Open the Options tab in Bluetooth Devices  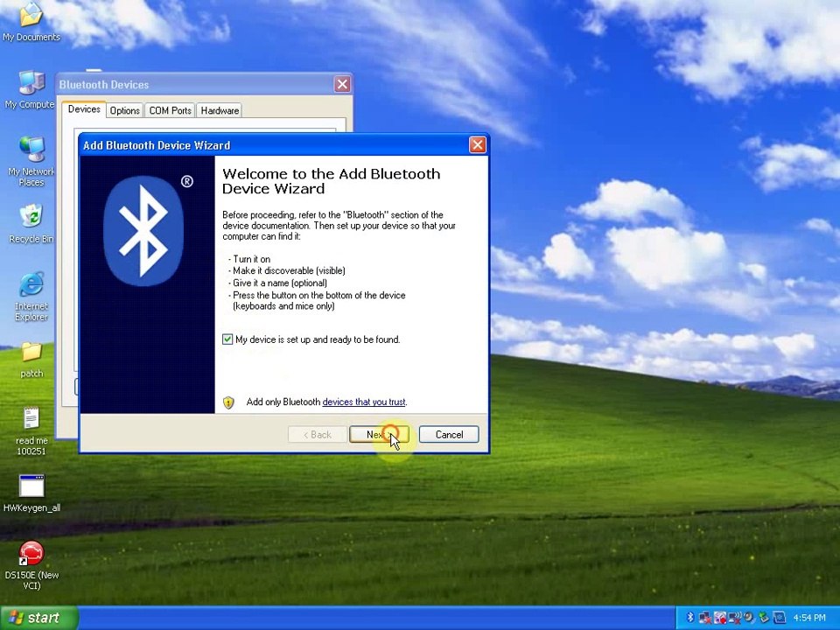click(x=125, y=110)
